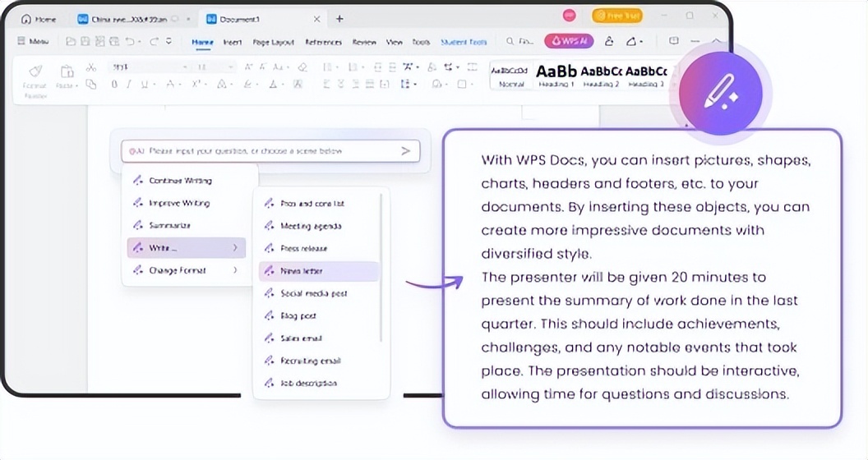
Task: Click the align left icon
Action: click(326, 84)
